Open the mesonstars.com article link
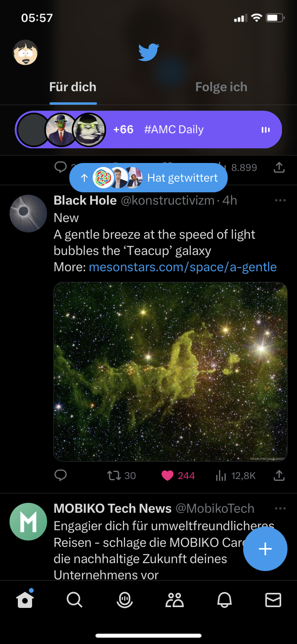The width and height of the screenshot is (297, 644). pyautogui.click(x=183, y=267)
